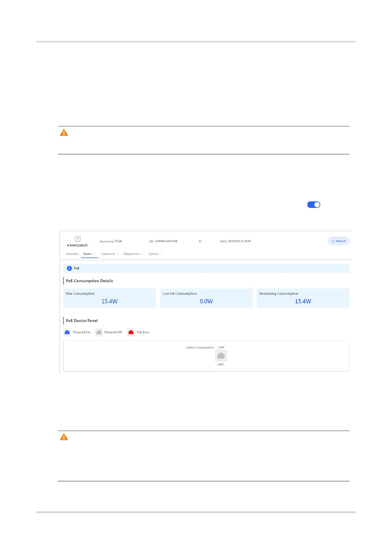Expand the Advanced dropdown arrow
Image resolution: width=392 pixels, height=554 pixels.
118,254
